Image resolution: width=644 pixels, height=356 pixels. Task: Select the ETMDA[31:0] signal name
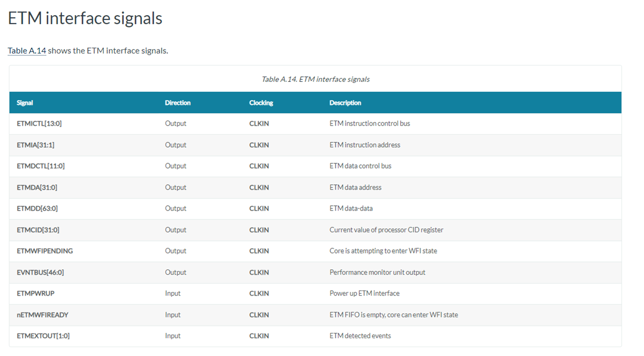click(37, 187)
